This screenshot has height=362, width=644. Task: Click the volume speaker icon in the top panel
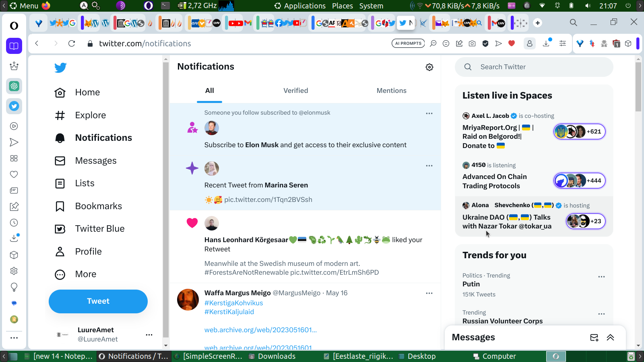588,6
